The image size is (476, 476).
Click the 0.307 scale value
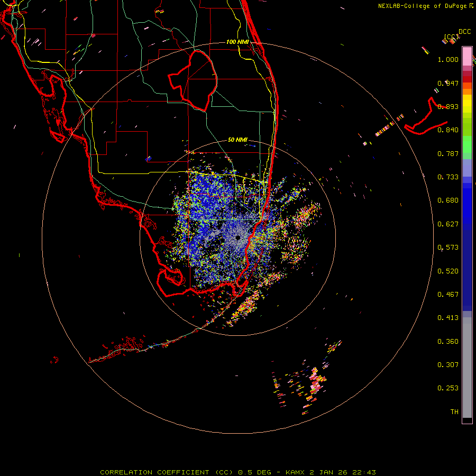pos(448,365)
